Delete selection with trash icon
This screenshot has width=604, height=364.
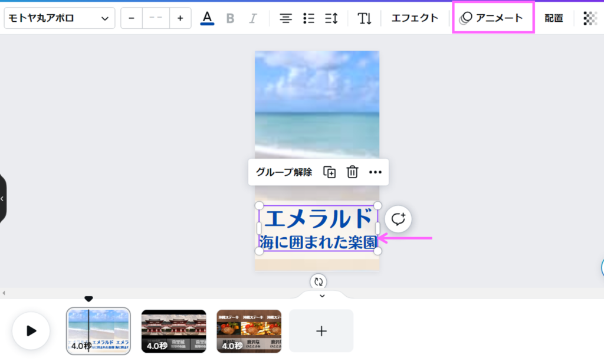coord(352,172)
